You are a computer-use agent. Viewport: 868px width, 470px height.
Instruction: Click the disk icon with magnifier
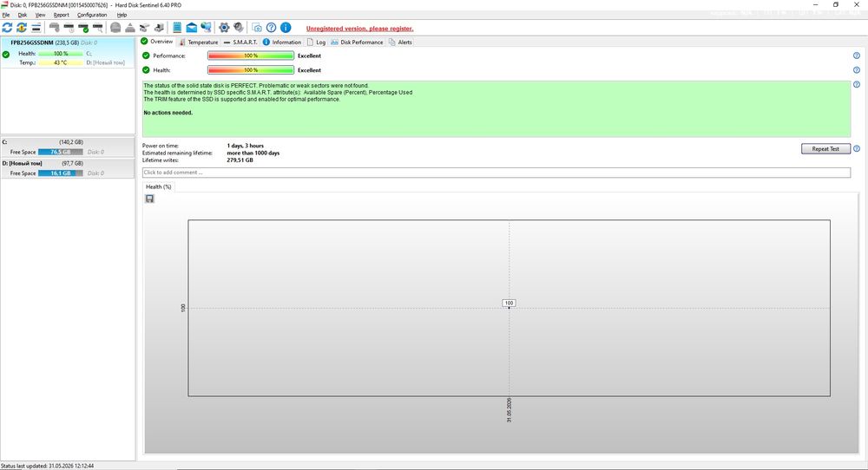97,27
